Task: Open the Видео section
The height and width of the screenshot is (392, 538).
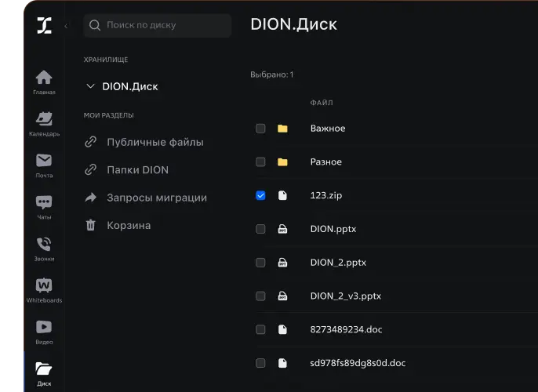Action: click(x=44, y=332)
